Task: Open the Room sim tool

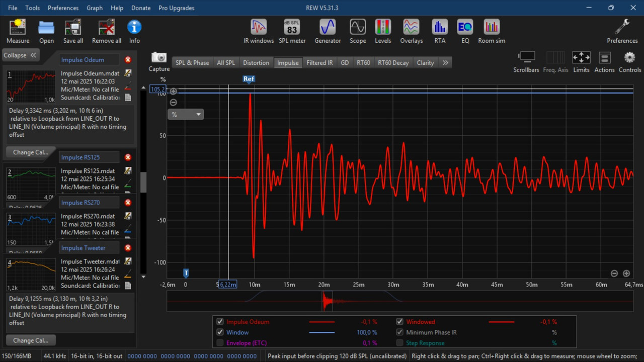Action: 492,31
